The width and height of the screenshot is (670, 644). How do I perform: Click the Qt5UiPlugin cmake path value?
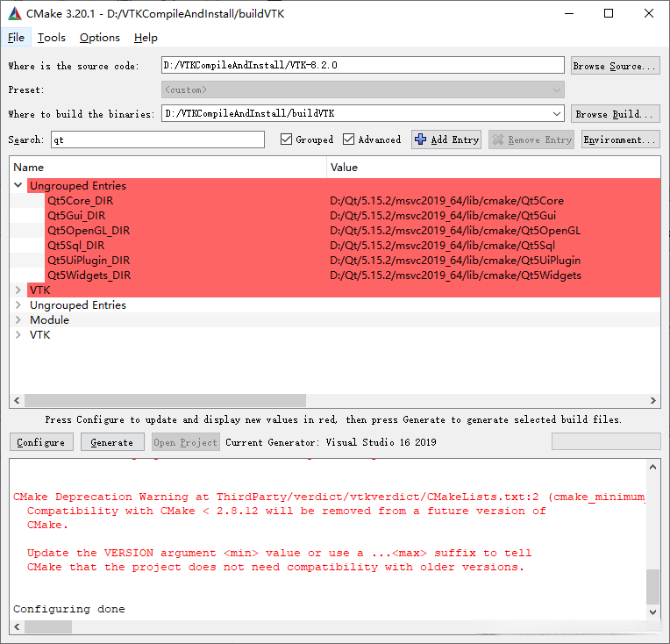pyautogui.click(x=455, y=261)
